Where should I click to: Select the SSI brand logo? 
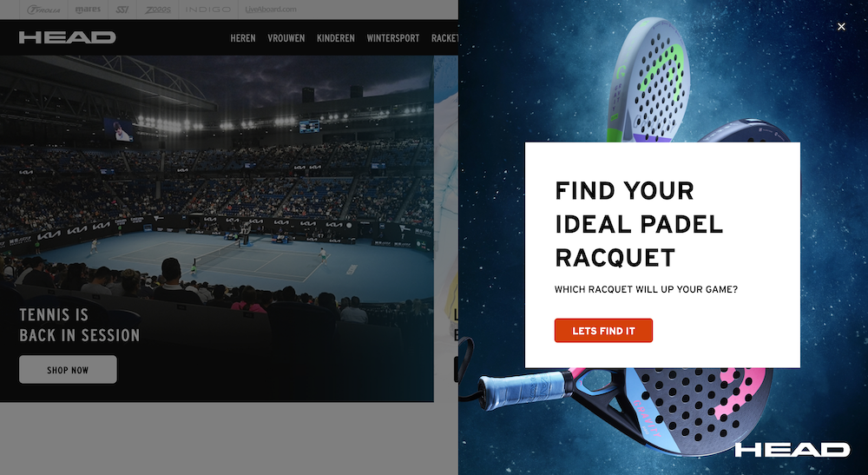pos(122,10)
